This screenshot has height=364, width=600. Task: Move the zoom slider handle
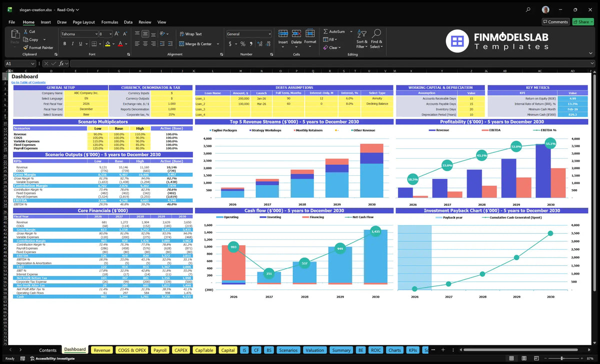[562, 359]
